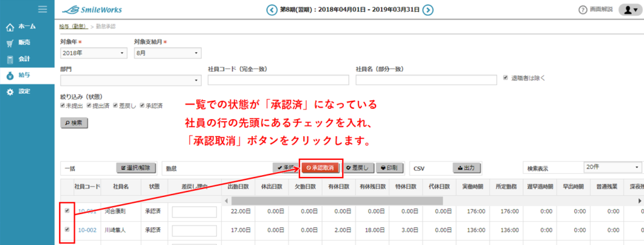Click the 社員名 column header

point(121,186)
